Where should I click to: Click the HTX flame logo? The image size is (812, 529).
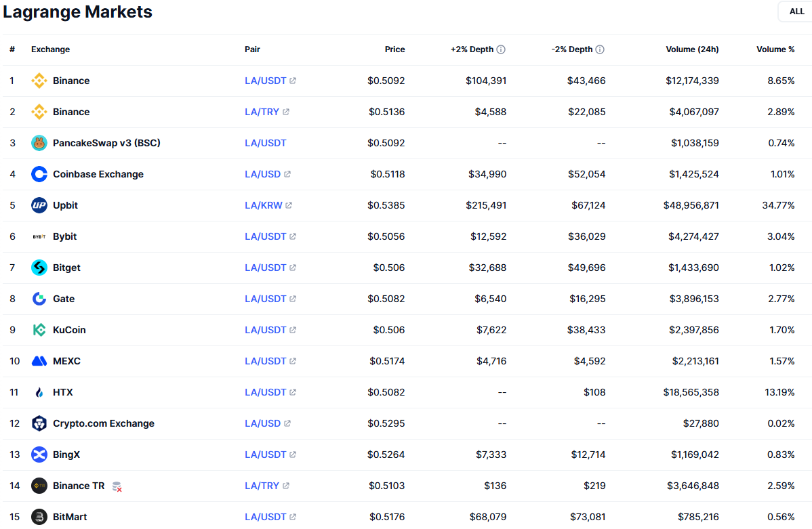pyautogui.click(x=39, y=392)
